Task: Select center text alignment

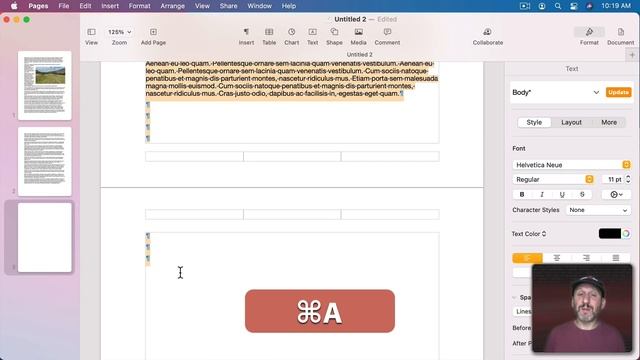Action: point(557,258)
